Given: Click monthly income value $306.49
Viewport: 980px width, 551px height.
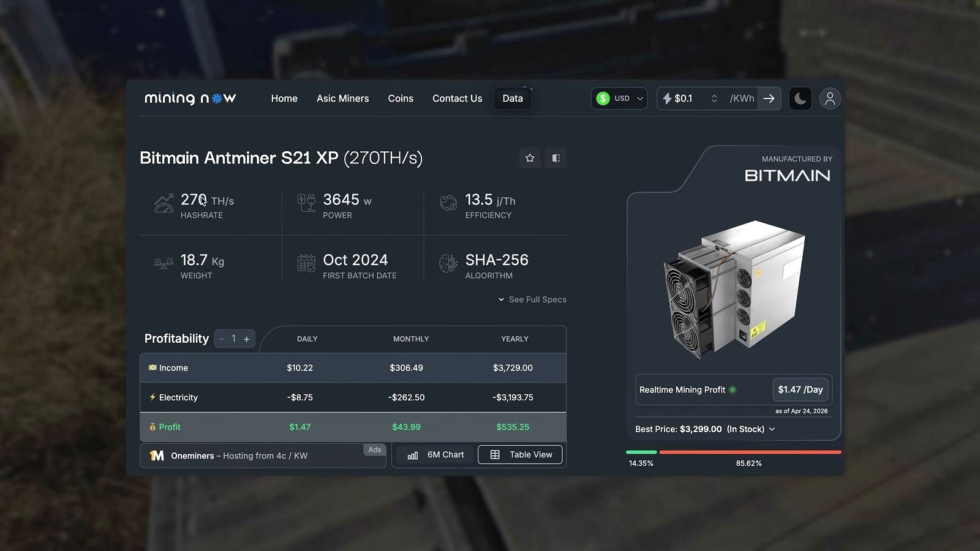Looking at the screenshot, I should pos(406,368).
